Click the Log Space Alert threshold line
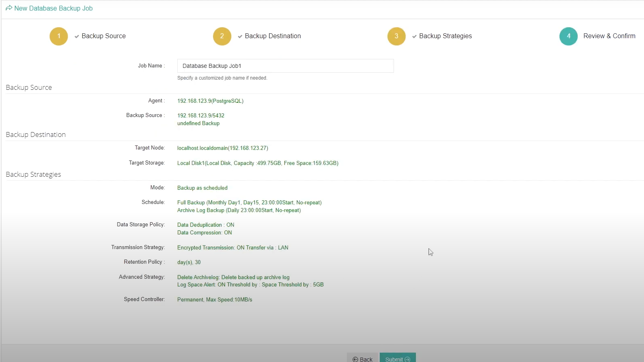 click(250, 284)
